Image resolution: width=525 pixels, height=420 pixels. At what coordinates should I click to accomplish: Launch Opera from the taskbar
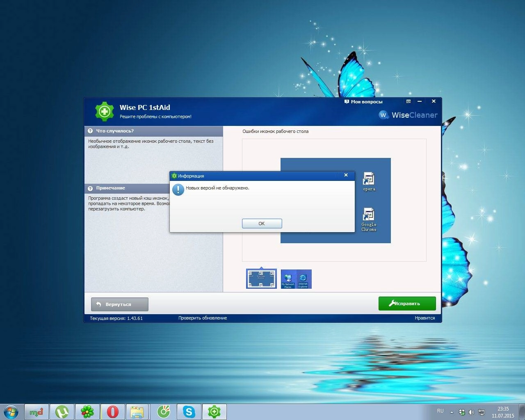coord(113,412)
